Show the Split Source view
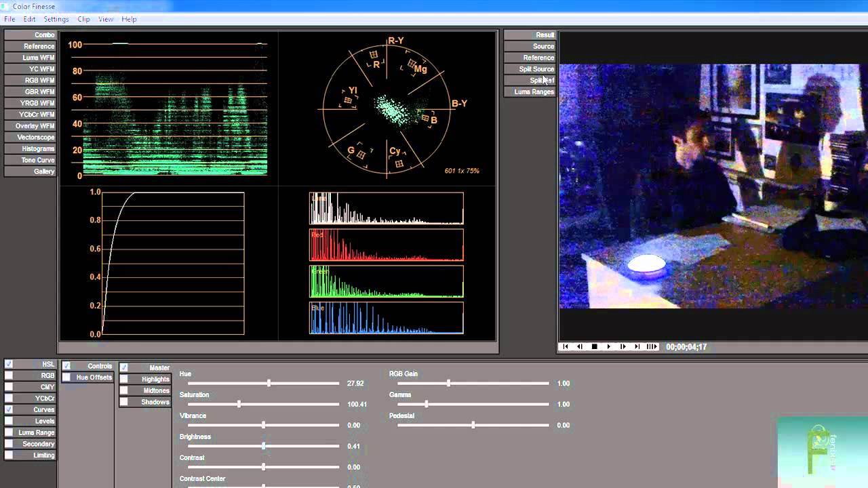Image resolution: width=868 pixels, height=488 pixels. pos(530,69)
